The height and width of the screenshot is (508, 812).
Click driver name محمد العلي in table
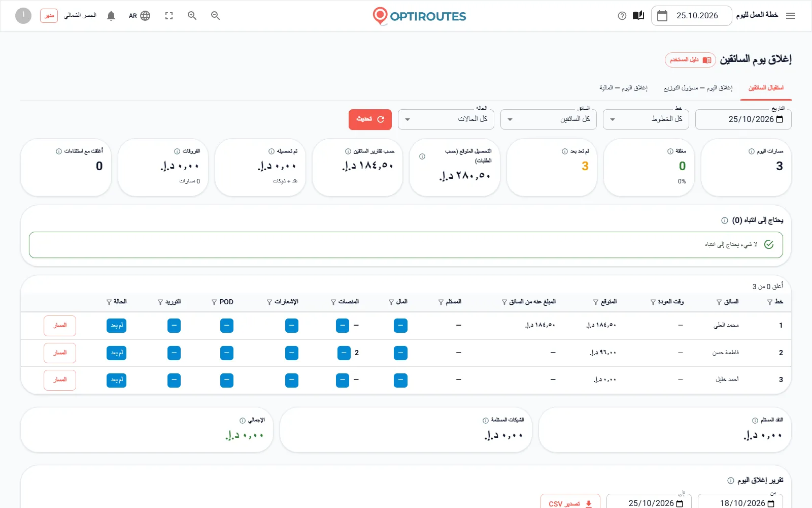click(x=726, y=326)
